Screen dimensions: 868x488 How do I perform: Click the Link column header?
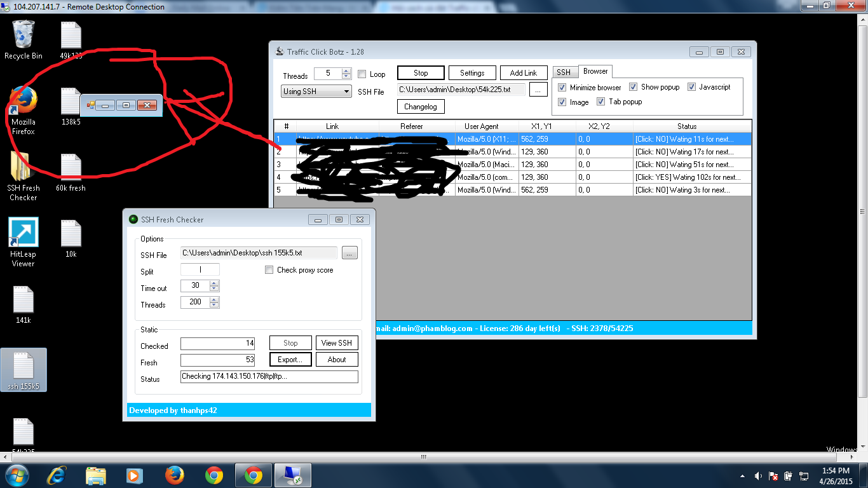point(332,126)
